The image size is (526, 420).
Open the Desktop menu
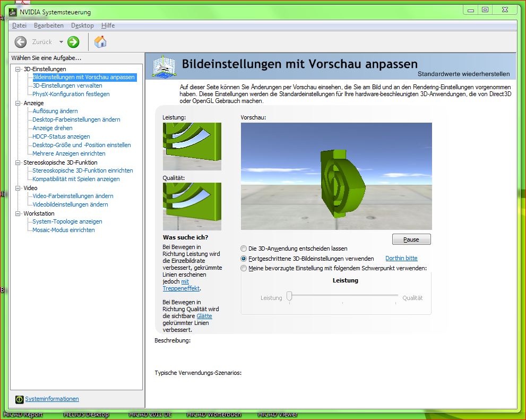point(82,25)
